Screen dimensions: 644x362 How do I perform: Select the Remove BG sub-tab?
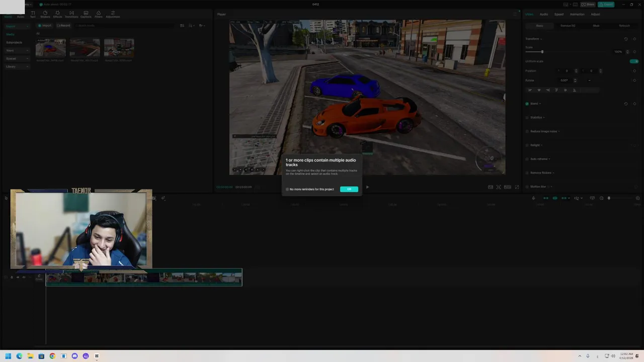pos(568,26)
